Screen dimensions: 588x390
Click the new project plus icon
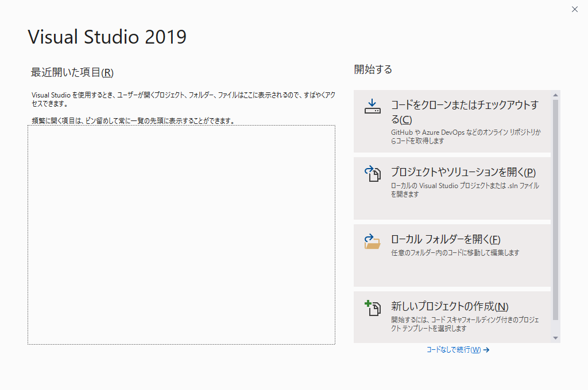pyautogui.click(x=372, y=308)
